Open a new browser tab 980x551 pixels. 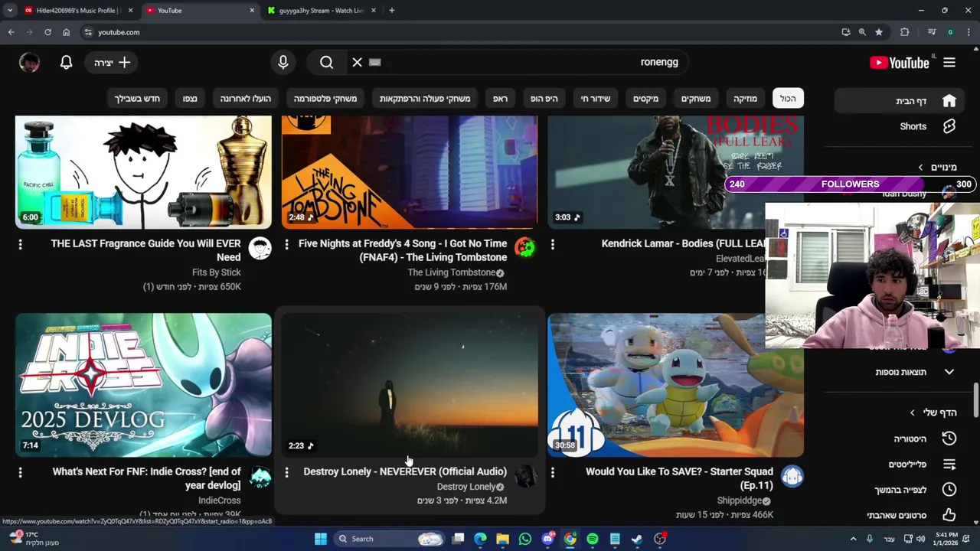[x=392, y=11]
